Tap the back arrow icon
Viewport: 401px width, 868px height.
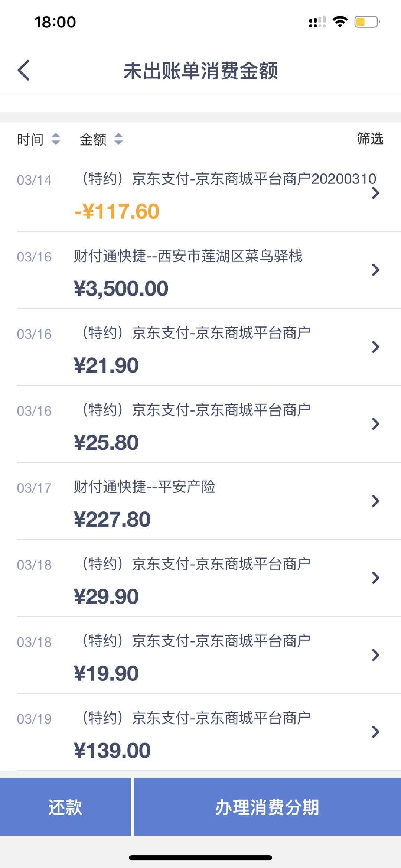23,70
